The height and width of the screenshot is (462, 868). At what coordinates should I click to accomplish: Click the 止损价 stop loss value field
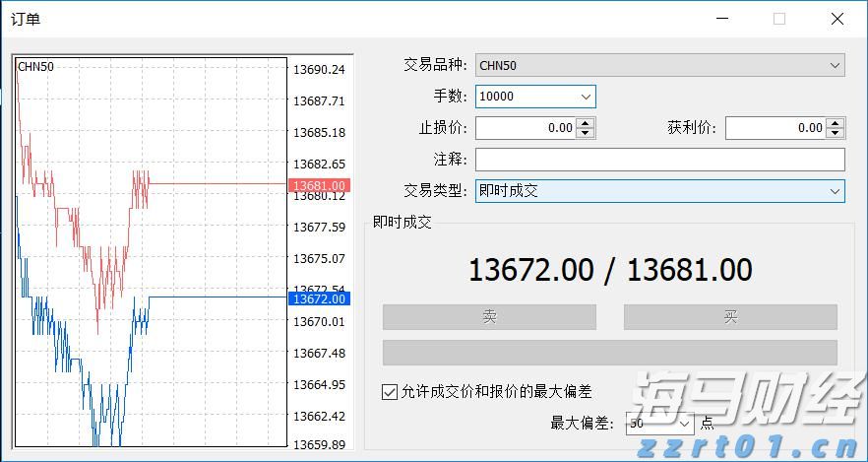(x=526, y=128)
